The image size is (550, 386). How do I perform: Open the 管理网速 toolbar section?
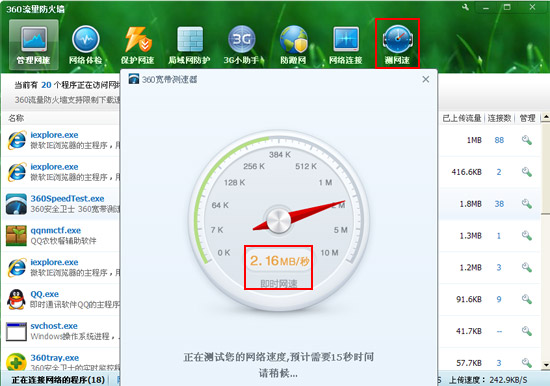click(34, 44)
